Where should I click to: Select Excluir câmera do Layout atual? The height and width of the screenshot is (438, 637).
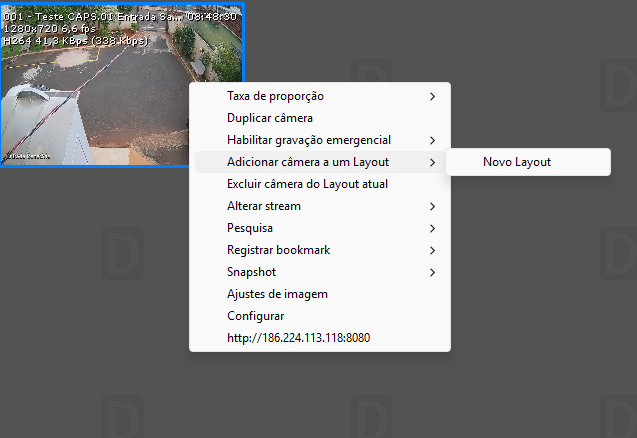pos(307,184)
